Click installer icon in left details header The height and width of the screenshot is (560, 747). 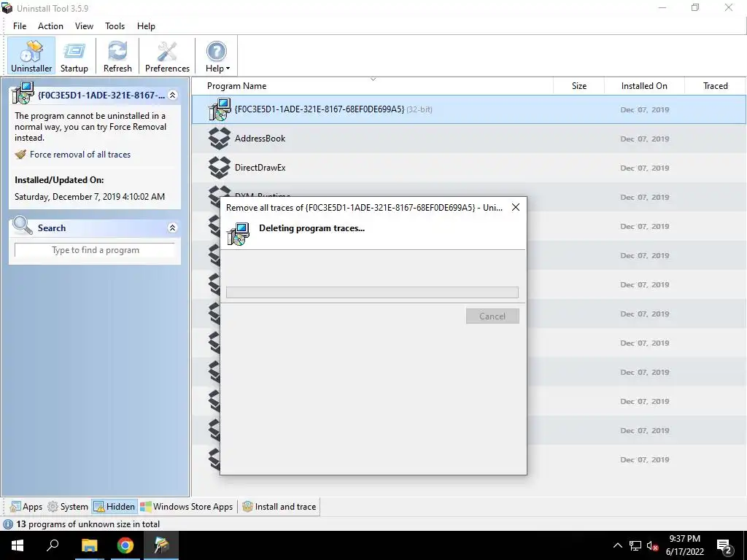(x=23, y=93)
